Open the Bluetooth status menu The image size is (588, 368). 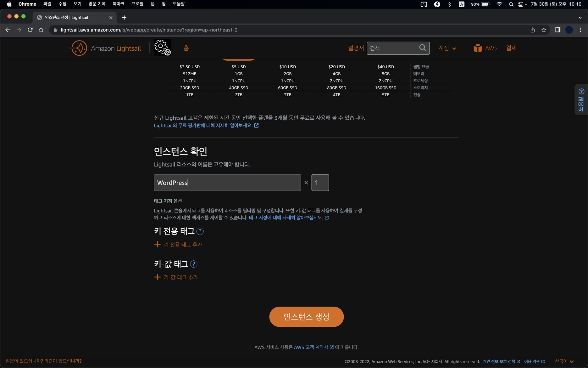[x=449, y=4]
